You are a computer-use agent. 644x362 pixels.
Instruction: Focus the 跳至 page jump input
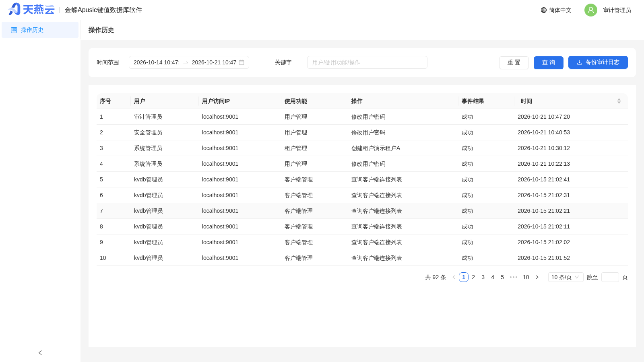tap(610, 277)
